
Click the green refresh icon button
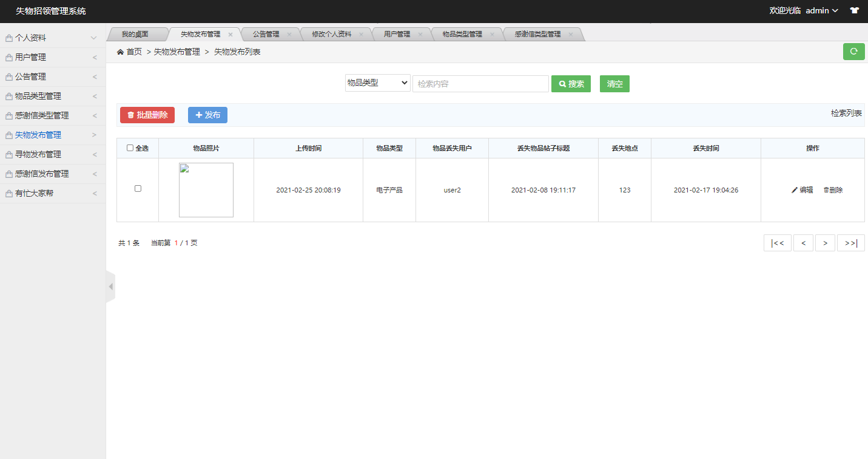pyautogui.click(x=853, y=52)
